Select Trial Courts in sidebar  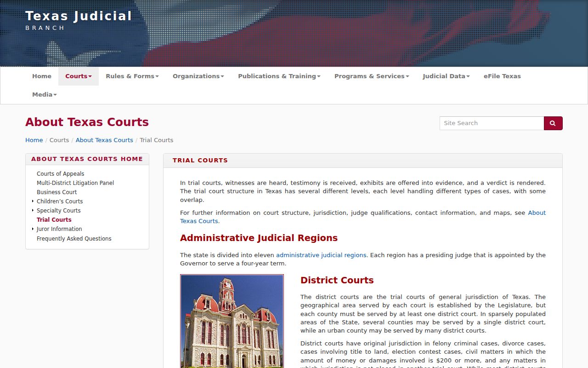[54, 220]
